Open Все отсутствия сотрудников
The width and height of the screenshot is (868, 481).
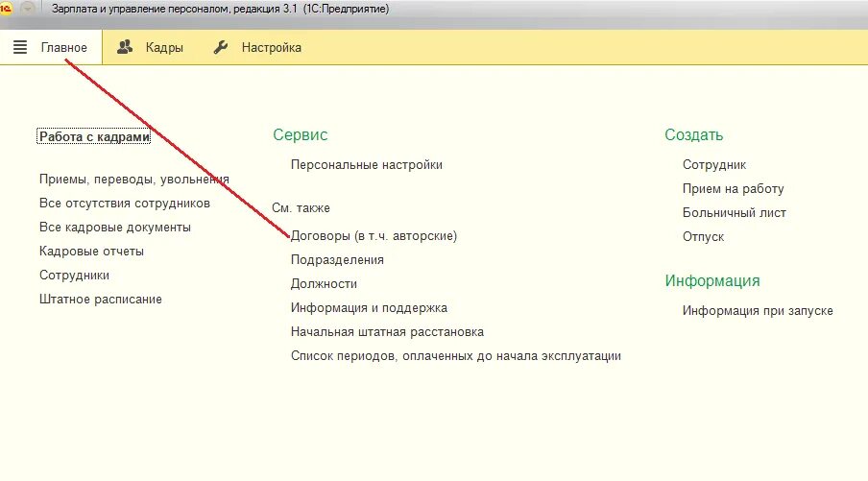click(x=125, y=204)
